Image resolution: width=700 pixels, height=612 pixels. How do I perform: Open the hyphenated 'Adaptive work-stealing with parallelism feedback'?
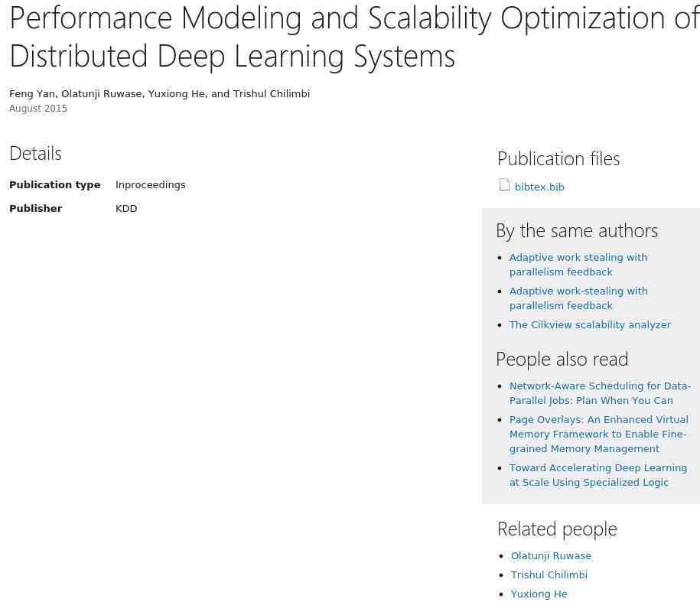click(578, 298)
